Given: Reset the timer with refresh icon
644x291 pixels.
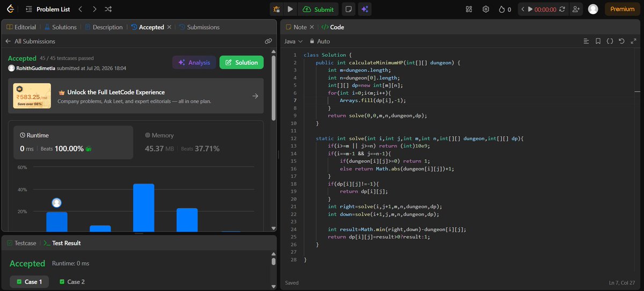Looking at the screenshot, I should coord(562,9).
